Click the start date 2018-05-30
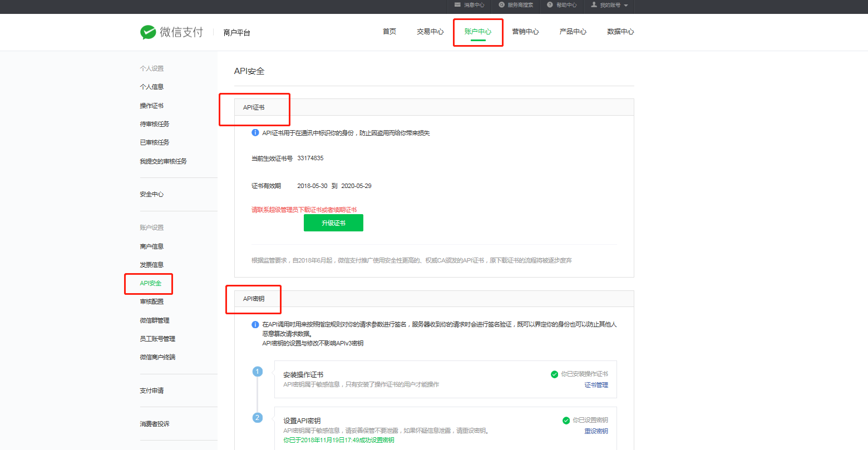This screenshot has width=868, height=450. click(312, 186)
